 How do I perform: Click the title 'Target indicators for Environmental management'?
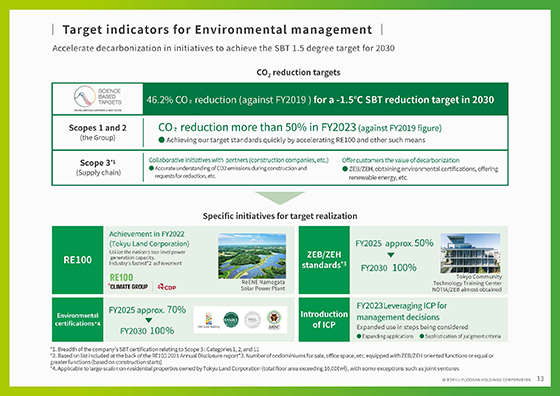[x=217, y=30]
